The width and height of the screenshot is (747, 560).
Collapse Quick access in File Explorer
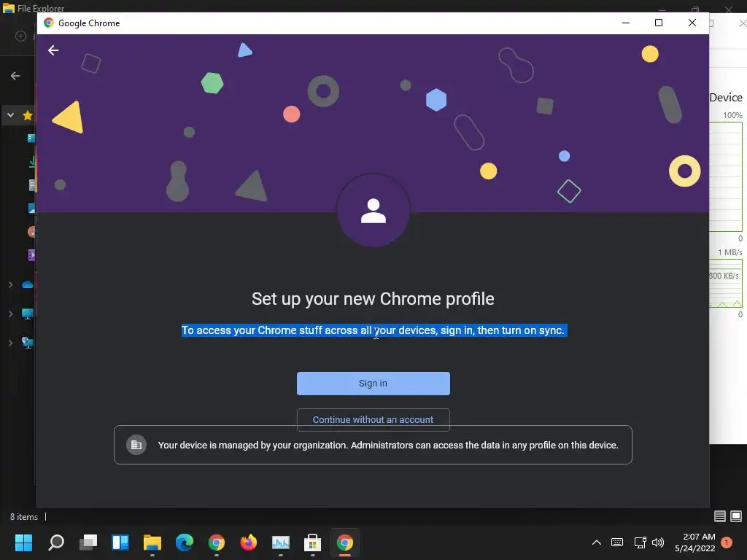(x=10, y=115)
